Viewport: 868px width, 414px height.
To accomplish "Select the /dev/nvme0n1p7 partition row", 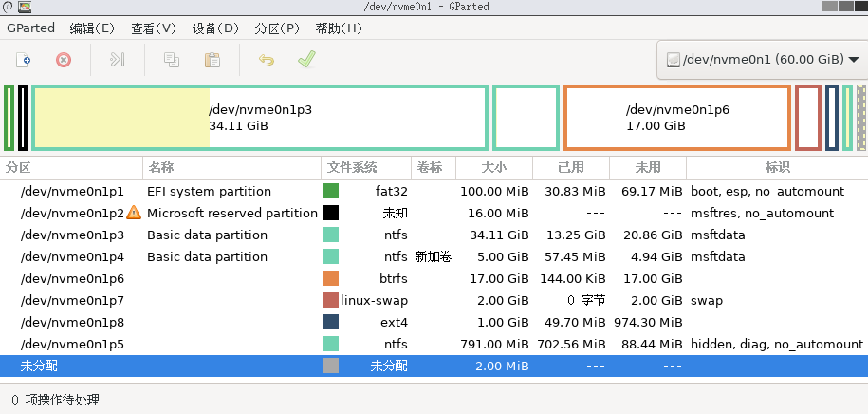I will click(434, 300).
